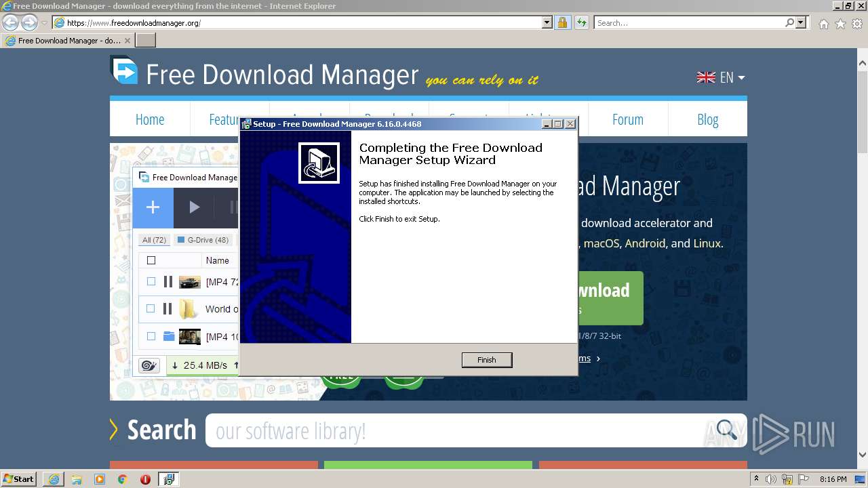Click the snail speed-limit icon

[149, 366]
